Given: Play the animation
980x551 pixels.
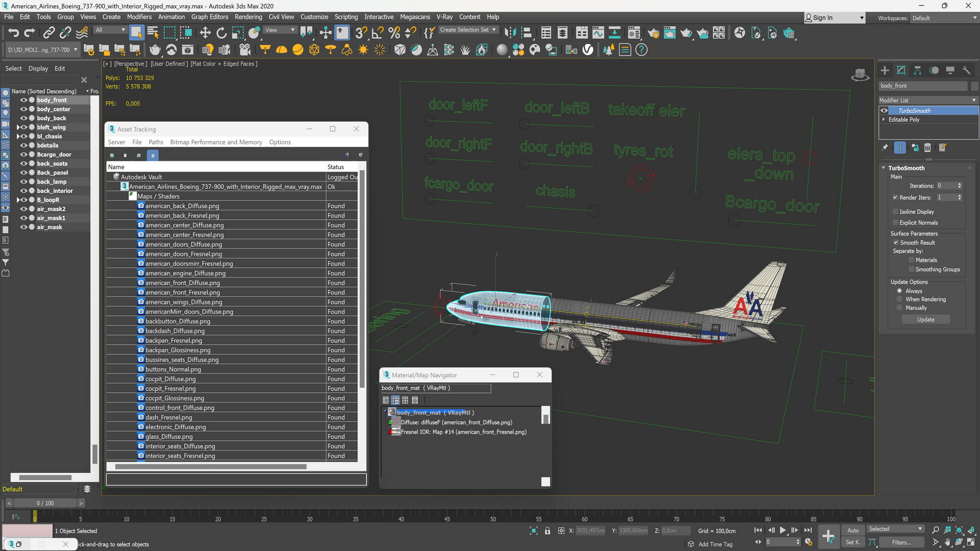Looking at the screenshot, I should click(x=782, y=531).
